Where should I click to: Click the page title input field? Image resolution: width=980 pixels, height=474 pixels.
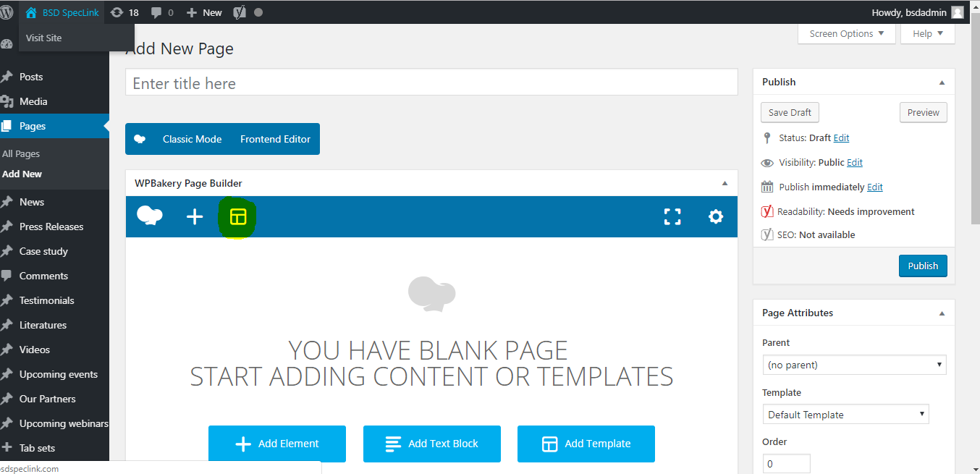[431, 83]
